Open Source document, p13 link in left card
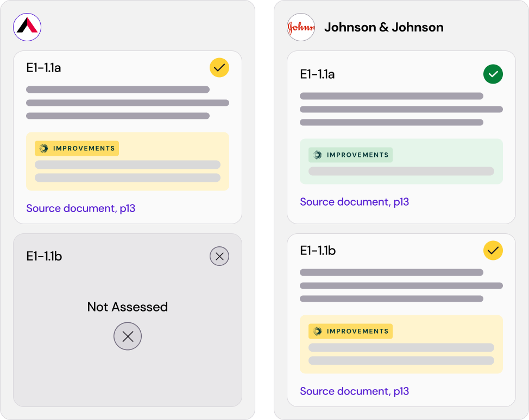Screen dimensions: 529x420 [81, 208]
